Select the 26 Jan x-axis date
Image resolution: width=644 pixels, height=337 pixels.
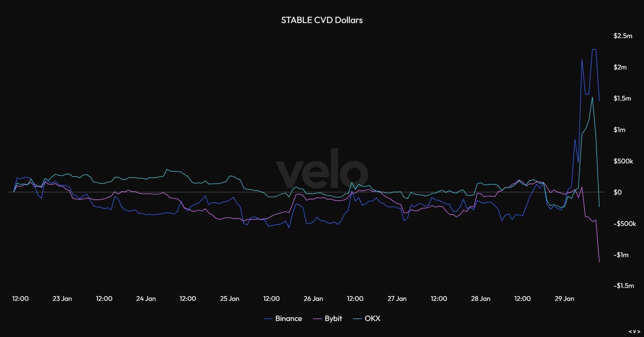pos(313,298)
